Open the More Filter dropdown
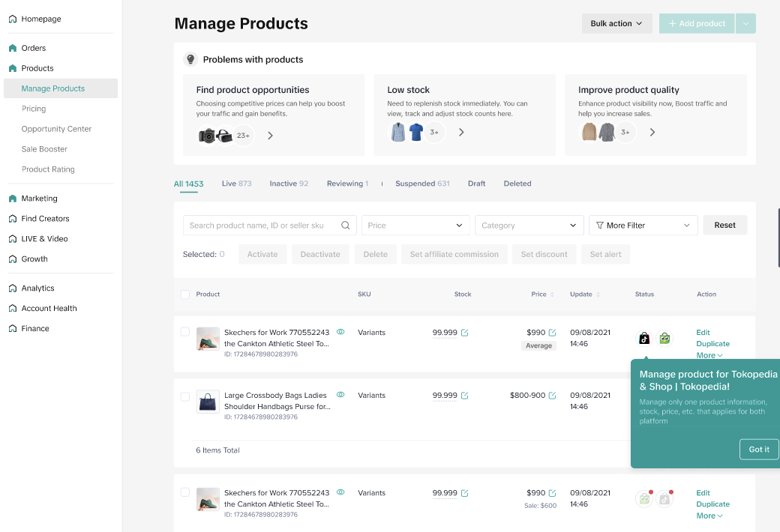 point(643,226)
